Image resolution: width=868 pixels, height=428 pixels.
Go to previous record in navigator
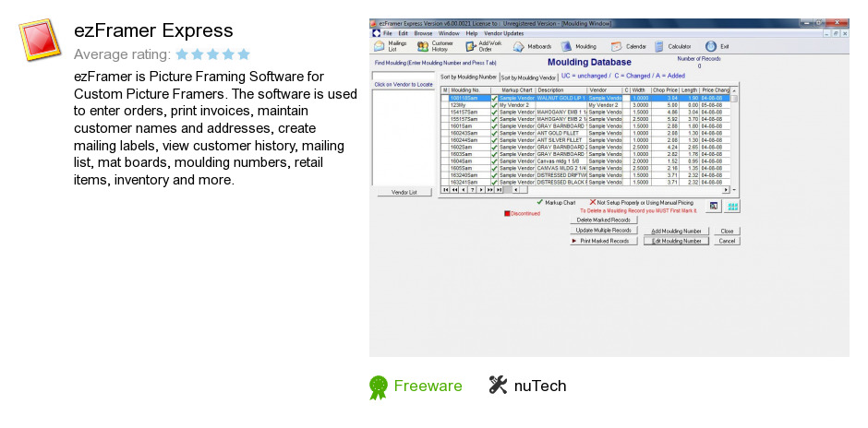(x=463, y=190)
